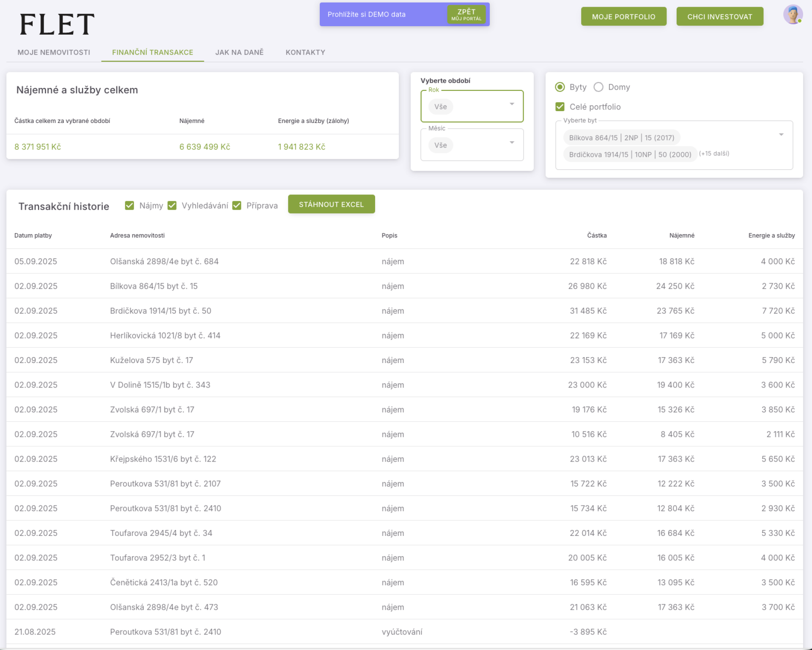Expand the Měsíc dropdown
Screen dimensions: 812x650
[512, 142]
